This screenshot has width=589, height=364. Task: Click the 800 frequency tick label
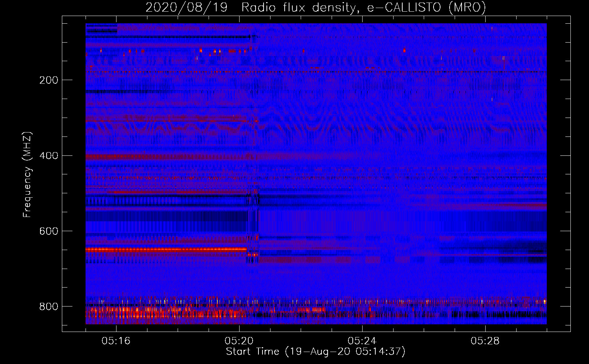pos(48,307)
